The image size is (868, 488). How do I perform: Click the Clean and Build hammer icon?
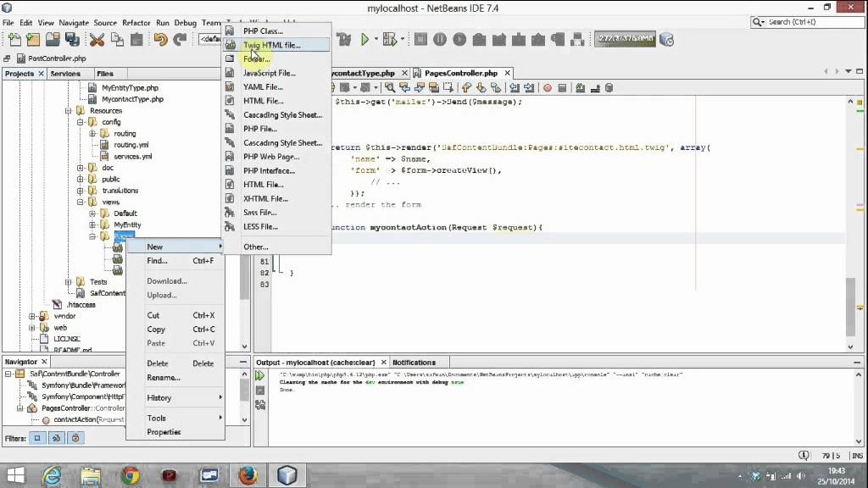click(x=344, y=39)
